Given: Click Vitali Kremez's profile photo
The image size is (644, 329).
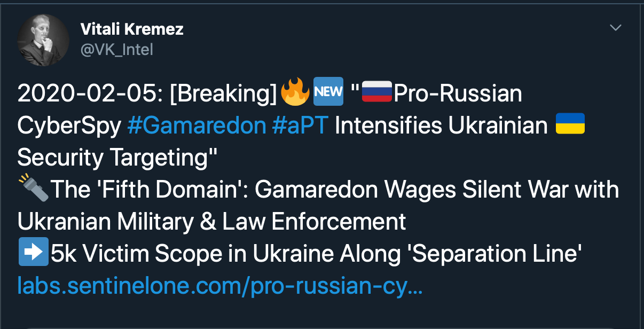Looking at the screenshot, I should click(43, 41).
